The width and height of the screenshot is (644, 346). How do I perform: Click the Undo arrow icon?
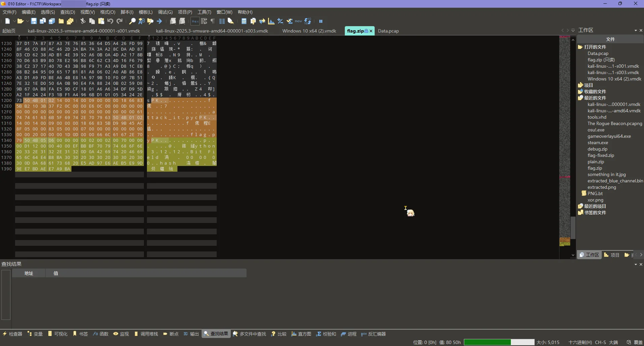click(110, 21)
